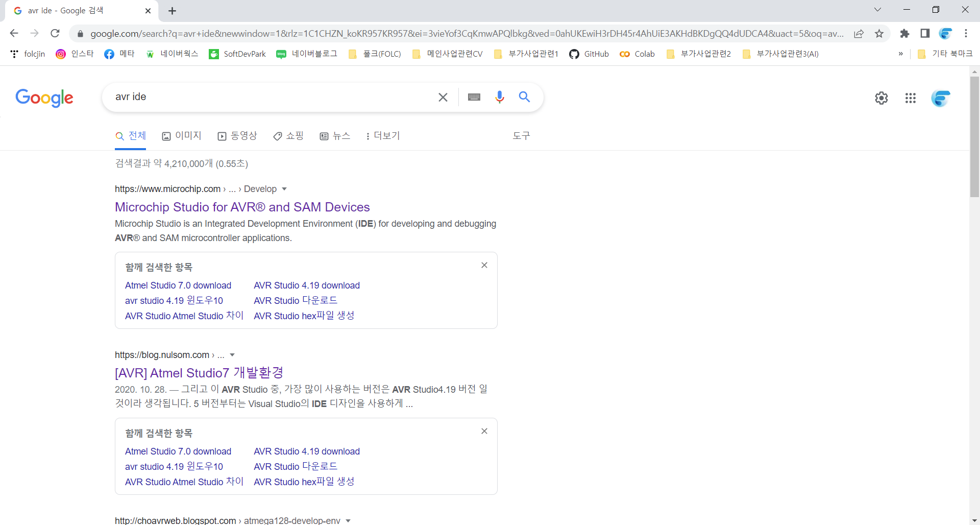
Task: Open the 네이버블로그 bookmark
Action: tap(307, 54)
